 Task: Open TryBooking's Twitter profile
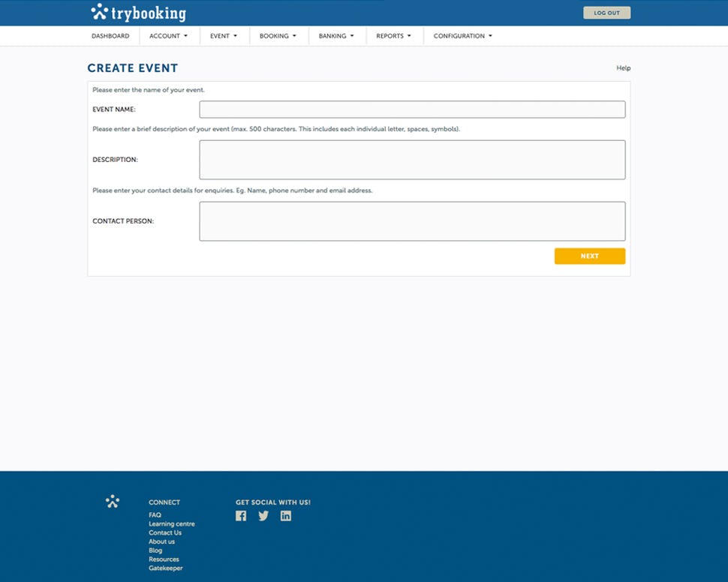(263, 515)
